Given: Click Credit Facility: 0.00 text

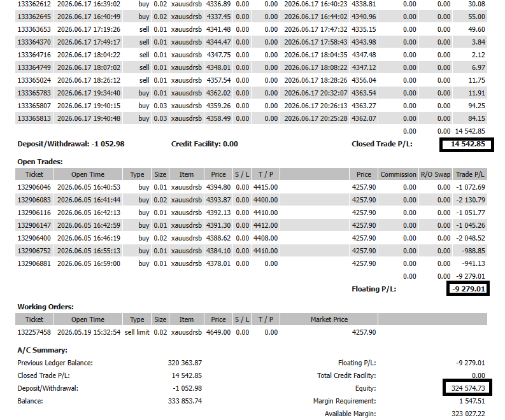Looking at the screenshot, I should (x=204, y=144).
